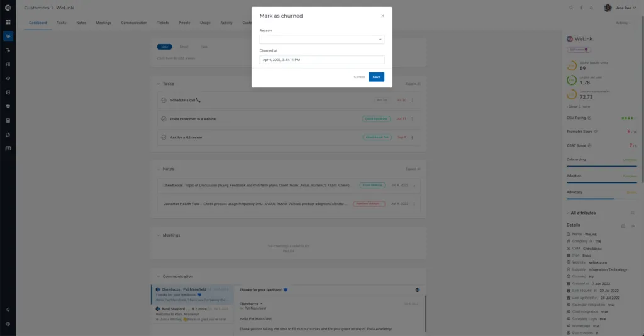Select the Note pill button

pos(164,47)
